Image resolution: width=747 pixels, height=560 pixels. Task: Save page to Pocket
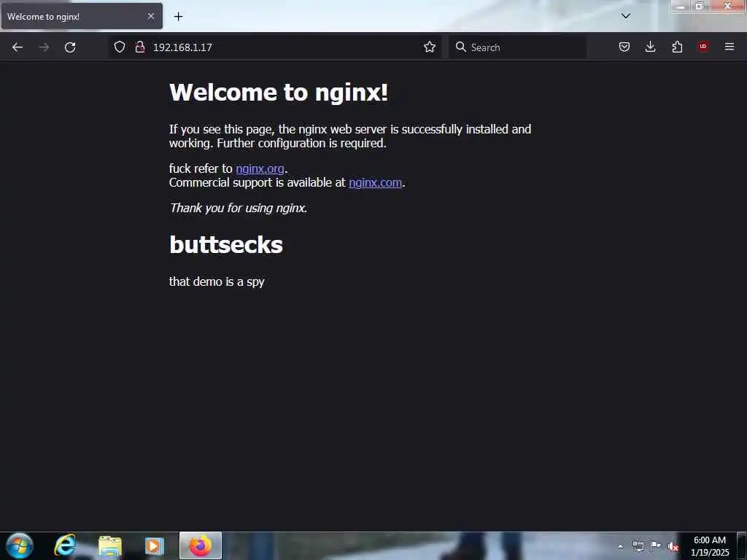(624, 47)
